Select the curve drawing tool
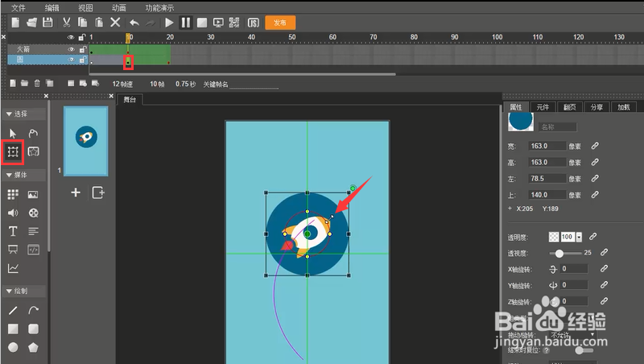This screenshot has width=644, height=364. pos(33,310)
